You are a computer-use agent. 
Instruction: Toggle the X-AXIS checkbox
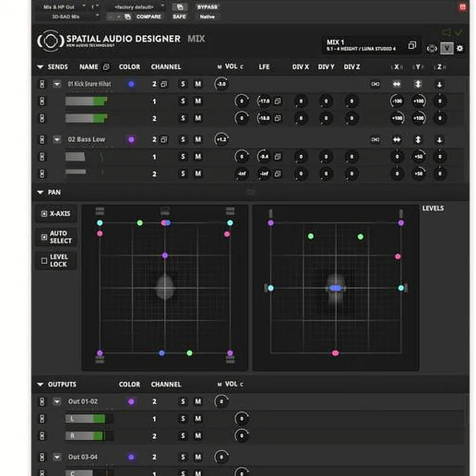click(44, 214)
